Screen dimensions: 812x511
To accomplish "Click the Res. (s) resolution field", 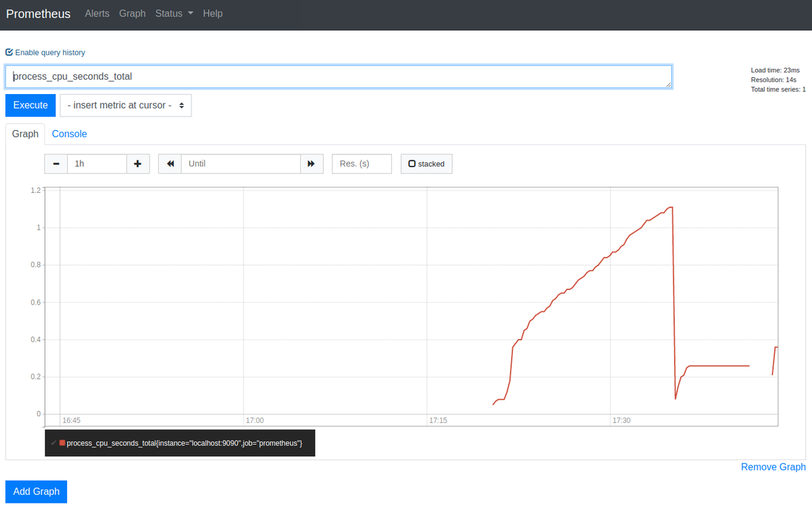I will pyautogui.click(x=362, y=164).
